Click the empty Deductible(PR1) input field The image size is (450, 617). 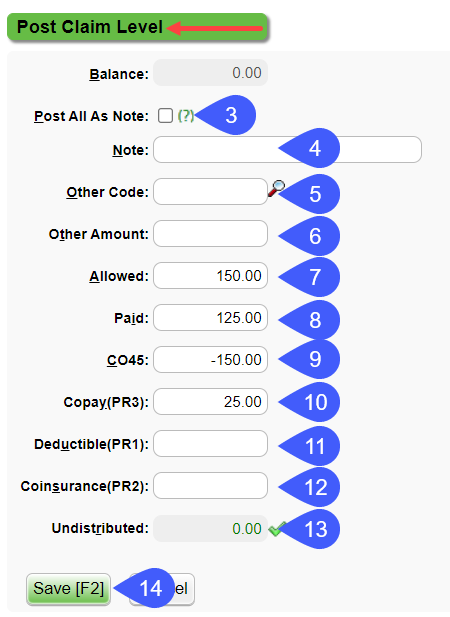click(210, 443)
